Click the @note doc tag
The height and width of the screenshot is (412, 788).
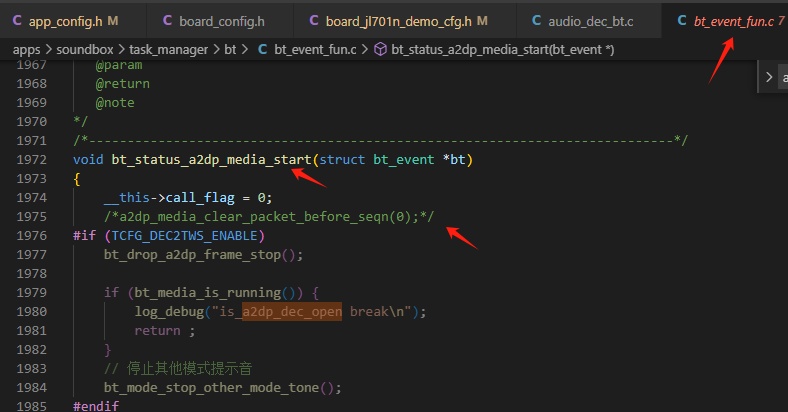click(x=115, y=102)
